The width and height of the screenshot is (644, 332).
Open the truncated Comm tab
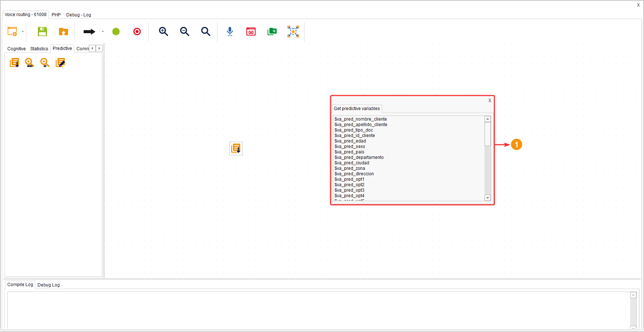(82, 49)
